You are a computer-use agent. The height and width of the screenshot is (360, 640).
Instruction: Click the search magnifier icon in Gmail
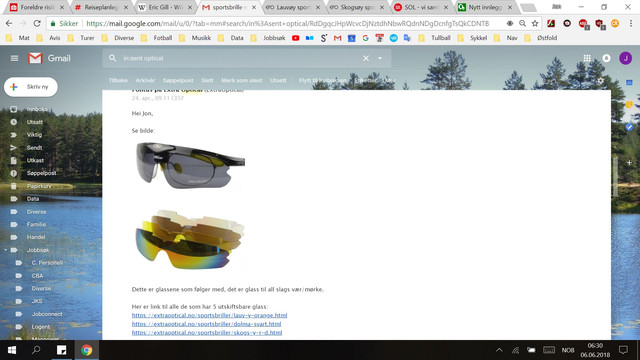pos(112,58)
